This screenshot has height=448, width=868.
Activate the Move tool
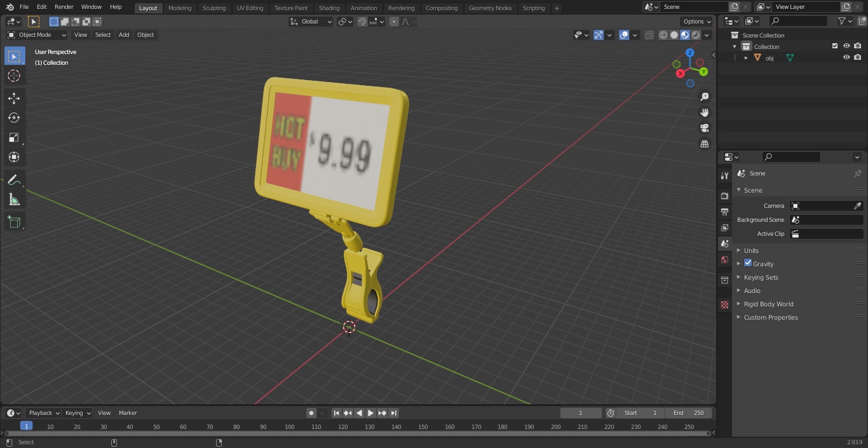14,98
